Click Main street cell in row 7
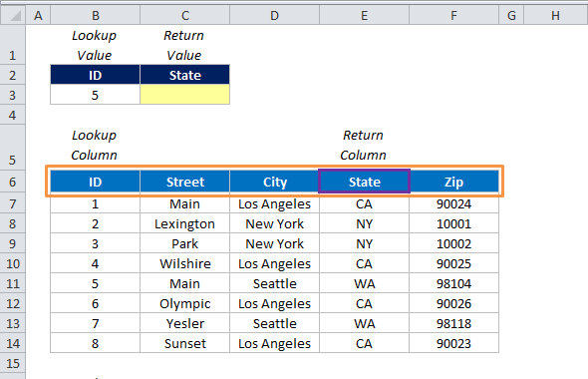588x379 pixels. point(185,203)
